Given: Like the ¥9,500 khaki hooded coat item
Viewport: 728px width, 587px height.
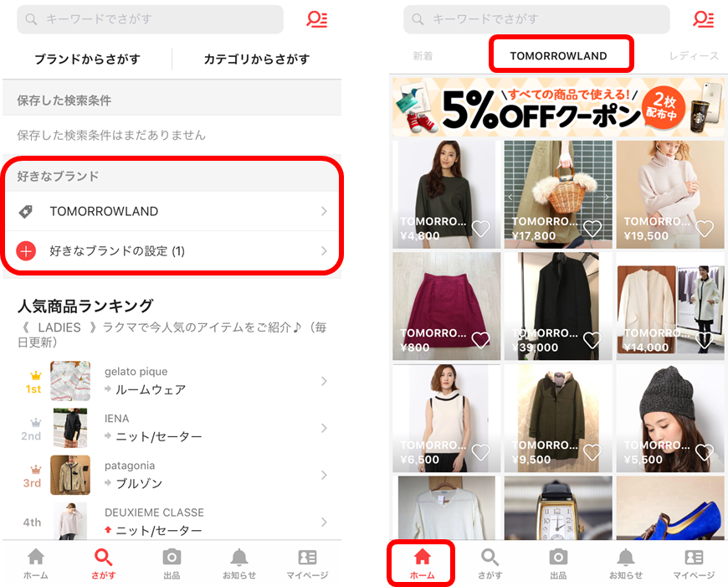Looking at the screenshot, I should pos(592,451).
